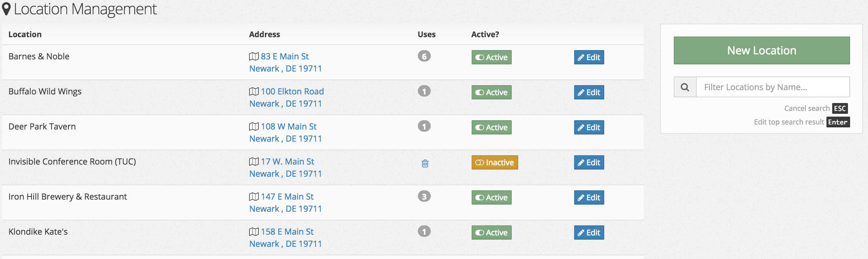Toggle Active status for Buffalo Wild Wings
868x259 pixels.
491,92
